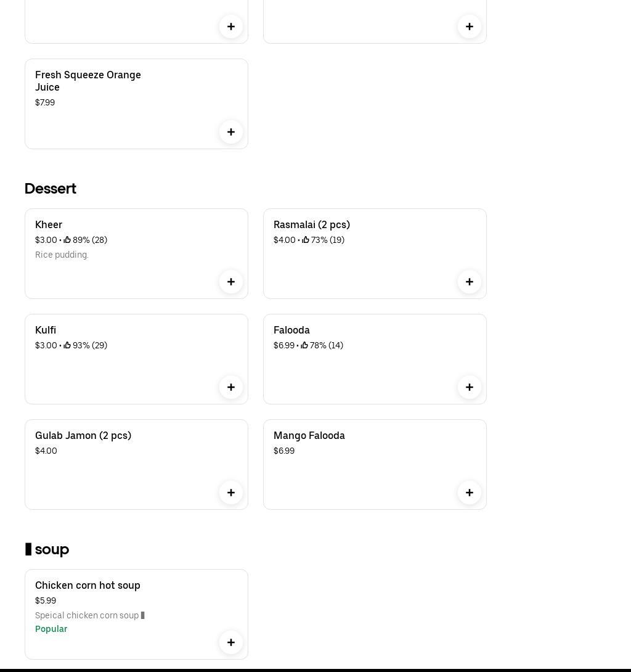Viewport: 631px width, 672px height.
Task: Click the Dessert section heading
Action: [51, 189]
